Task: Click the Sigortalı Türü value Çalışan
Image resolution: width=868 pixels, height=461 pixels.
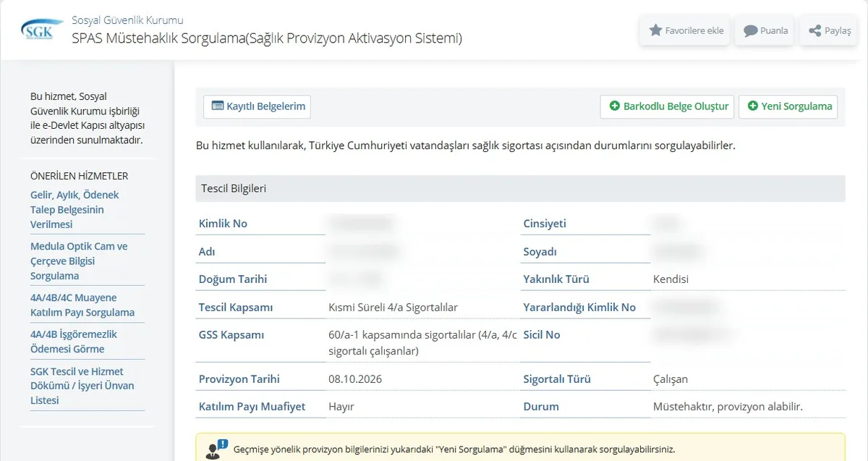Action: pos(671,379)
